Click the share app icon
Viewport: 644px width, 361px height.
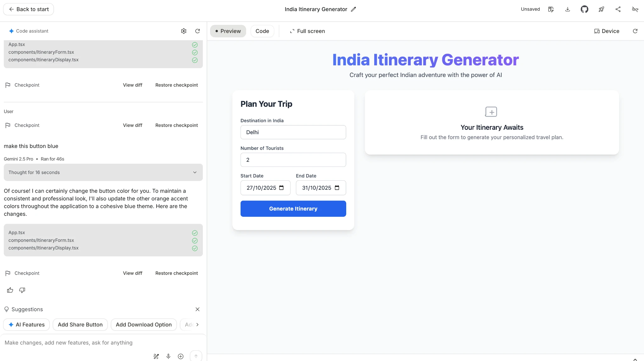(x=618, y=9)
